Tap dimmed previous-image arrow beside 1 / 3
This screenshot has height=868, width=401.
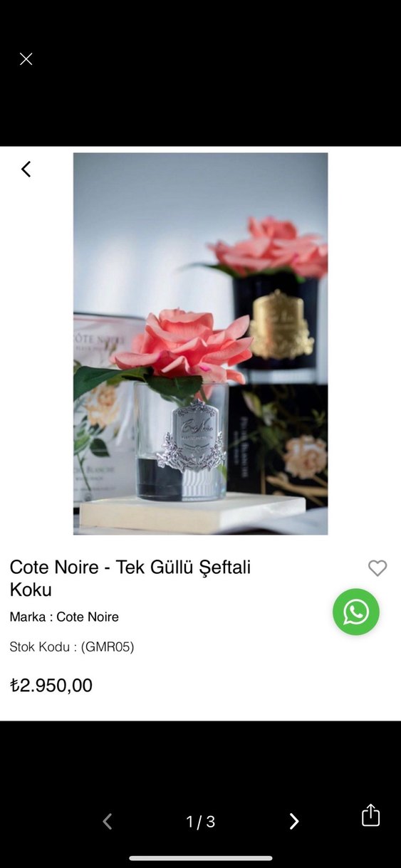[108, 821]
